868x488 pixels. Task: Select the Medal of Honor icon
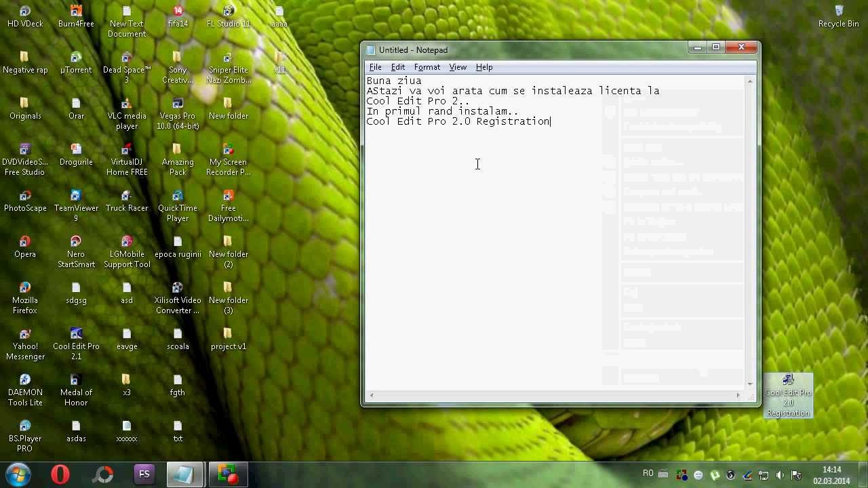(76, 390)
